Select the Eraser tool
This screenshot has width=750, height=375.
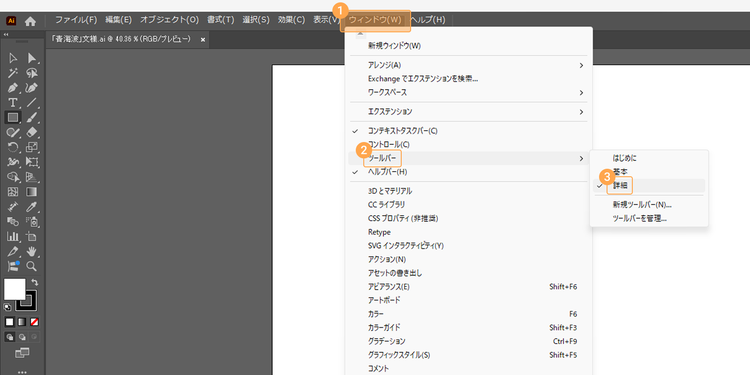[x=32, y=132]
